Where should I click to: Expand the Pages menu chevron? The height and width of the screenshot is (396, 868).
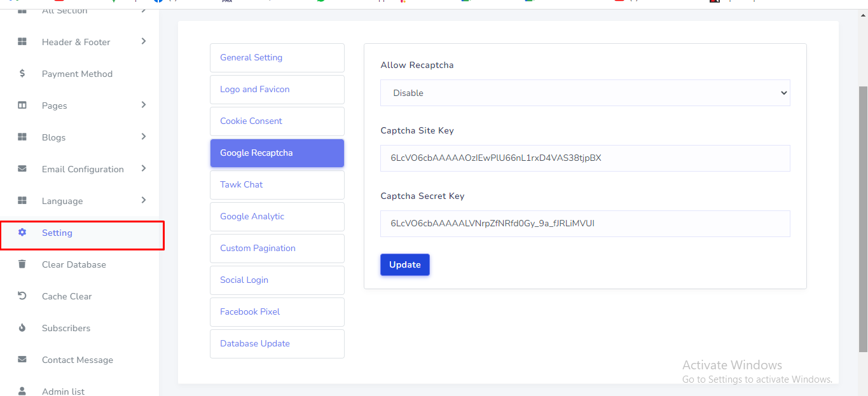point(144,105)
